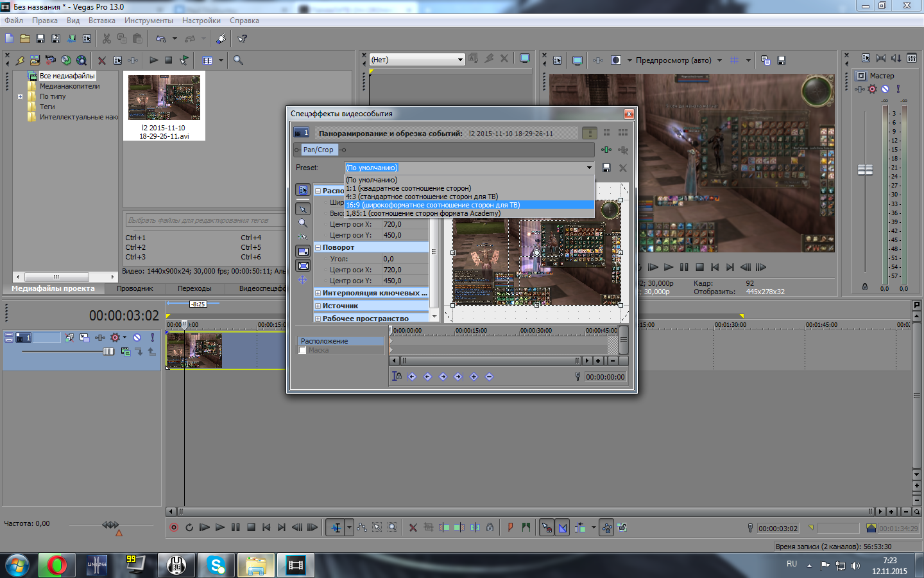
Task: Open the track 1 automation settings gear
Action: coord(116,337)
